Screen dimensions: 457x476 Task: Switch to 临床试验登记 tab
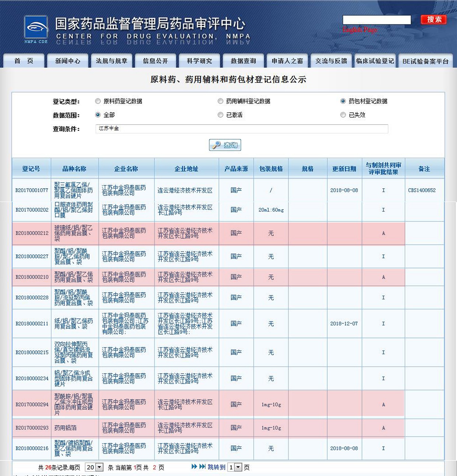click(375, 61)
